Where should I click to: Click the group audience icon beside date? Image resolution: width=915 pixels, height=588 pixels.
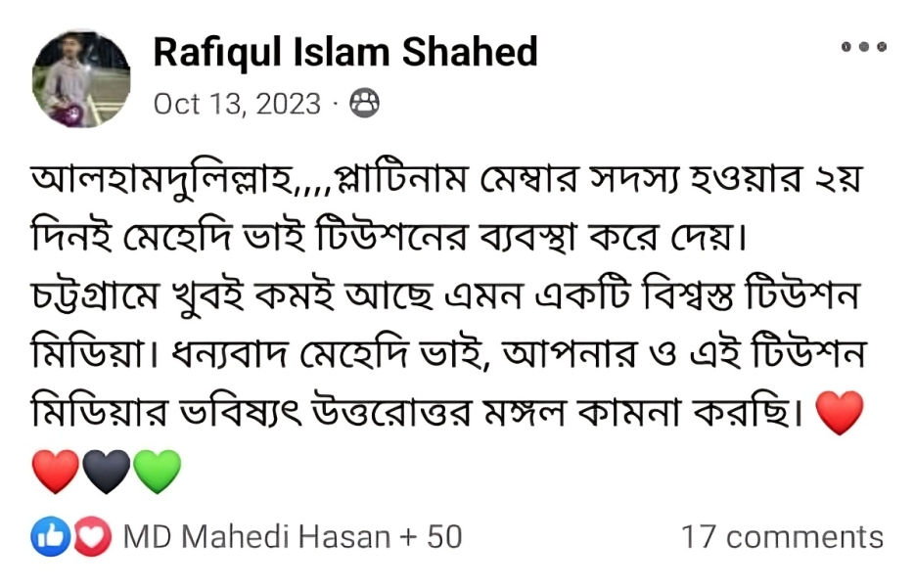[x=364, y=104]
